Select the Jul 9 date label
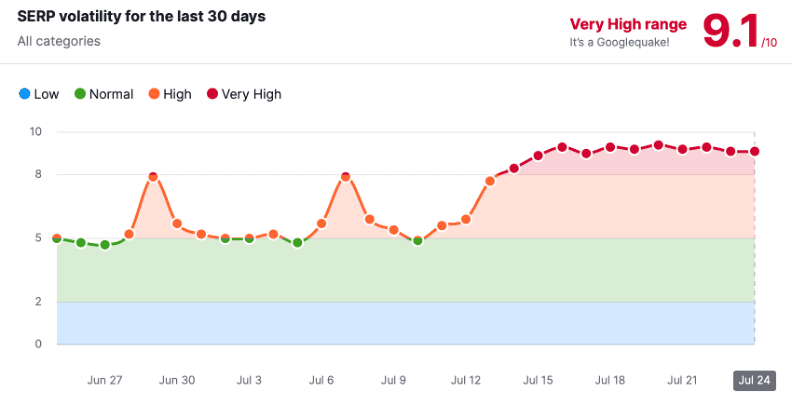 [393, 380]
